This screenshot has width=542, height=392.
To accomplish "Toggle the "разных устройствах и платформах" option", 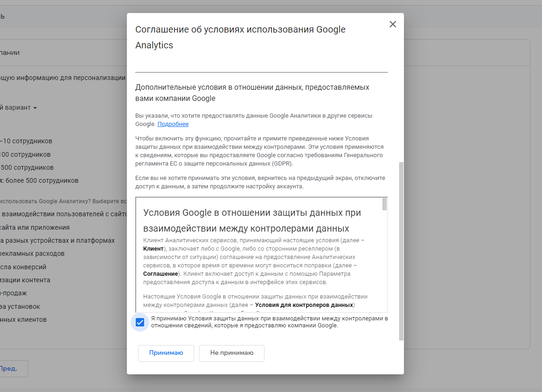I will [58, 240].
